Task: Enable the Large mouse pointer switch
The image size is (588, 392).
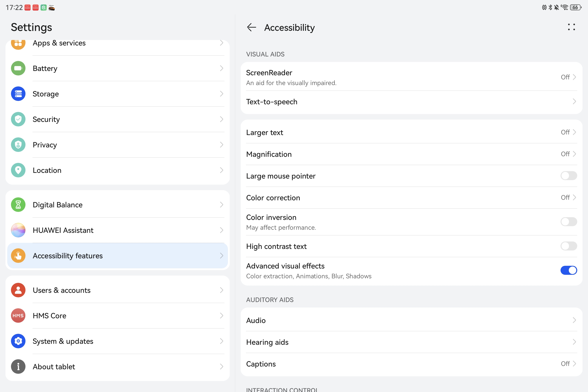Action: pos(569,176)
